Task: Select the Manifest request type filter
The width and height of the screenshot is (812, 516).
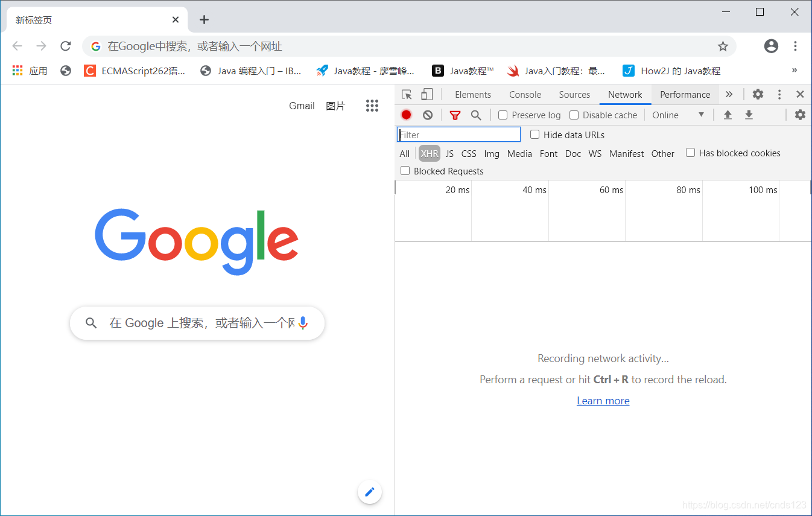Action: [x=626, y=153]
